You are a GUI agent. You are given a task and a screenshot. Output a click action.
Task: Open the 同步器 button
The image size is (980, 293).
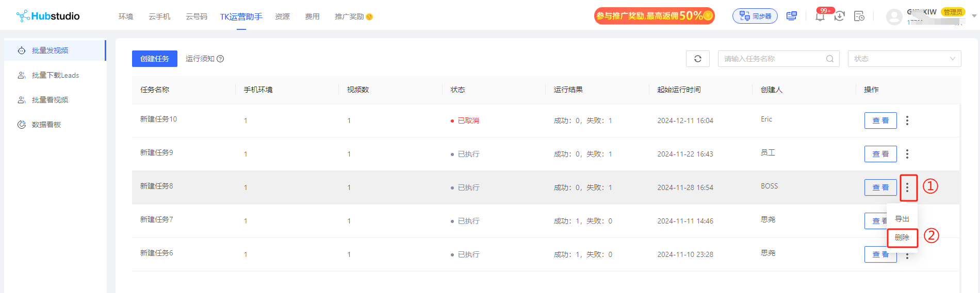click(x=755, y=16)
